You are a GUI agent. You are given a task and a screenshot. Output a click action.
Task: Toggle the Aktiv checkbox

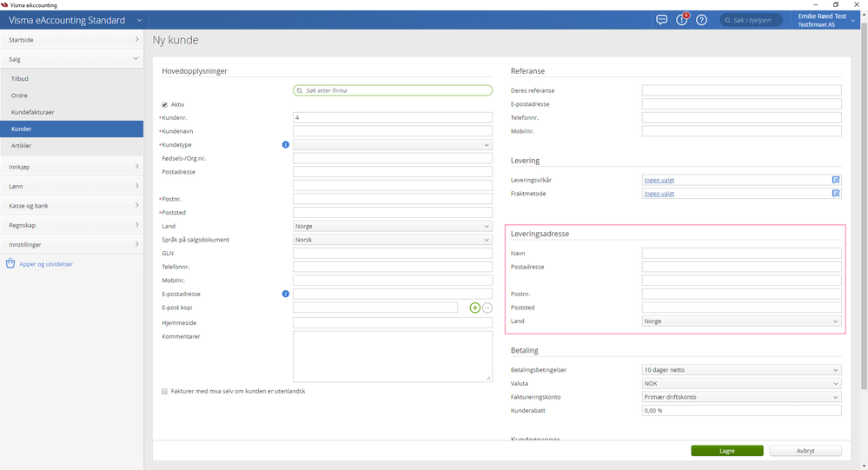(164, 104)
